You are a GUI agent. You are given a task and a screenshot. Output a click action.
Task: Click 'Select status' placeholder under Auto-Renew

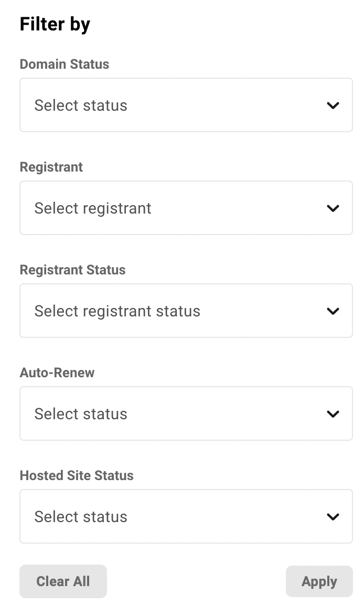click(x=81, y=414)
